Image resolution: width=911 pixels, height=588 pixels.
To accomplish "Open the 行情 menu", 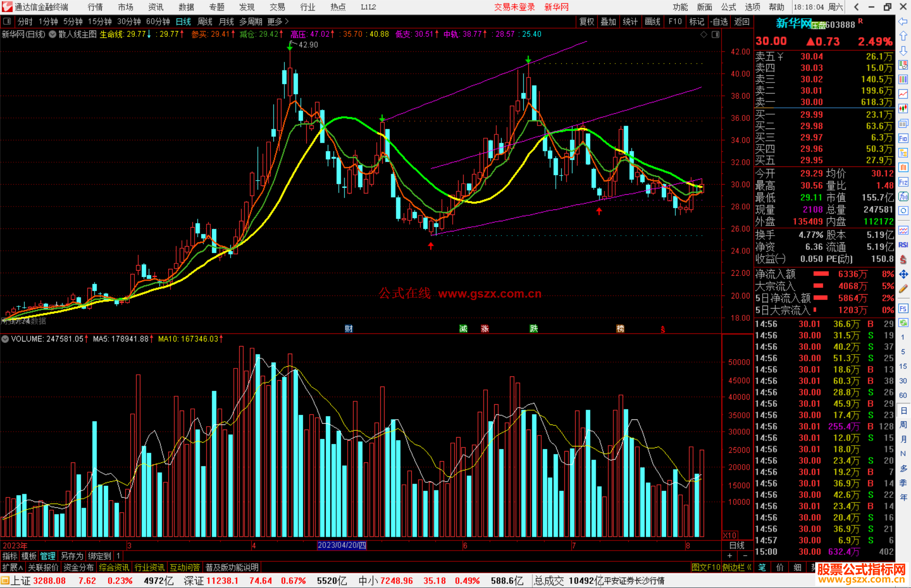I will pos(95,7).
